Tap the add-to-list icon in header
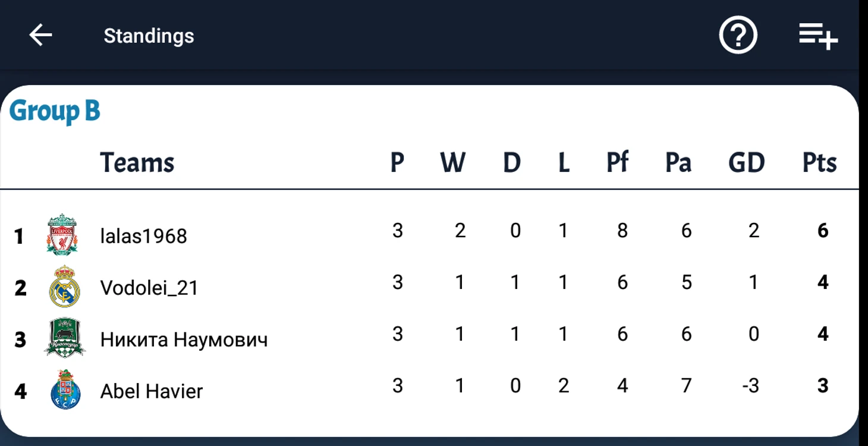 pyautogui.click(x=818, y=36)
